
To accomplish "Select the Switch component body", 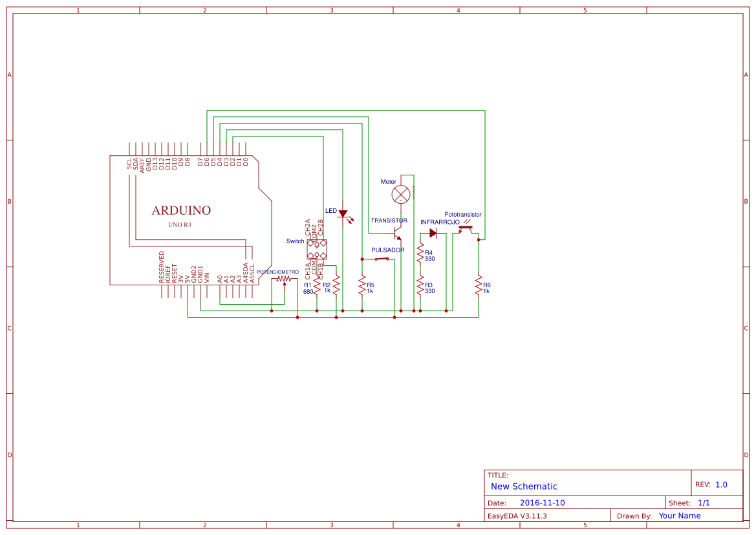I will (x=317, y=250).
